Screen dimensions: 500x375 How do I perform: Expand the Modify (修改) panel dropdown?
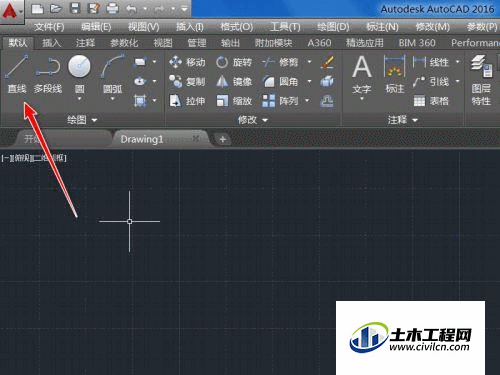point(253,120)
